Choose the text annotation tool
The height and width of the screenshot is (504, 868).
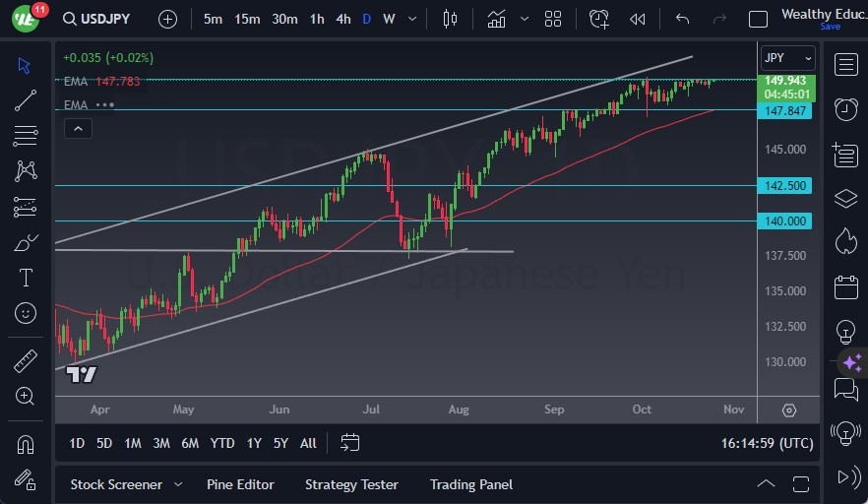tap(26, 278)
